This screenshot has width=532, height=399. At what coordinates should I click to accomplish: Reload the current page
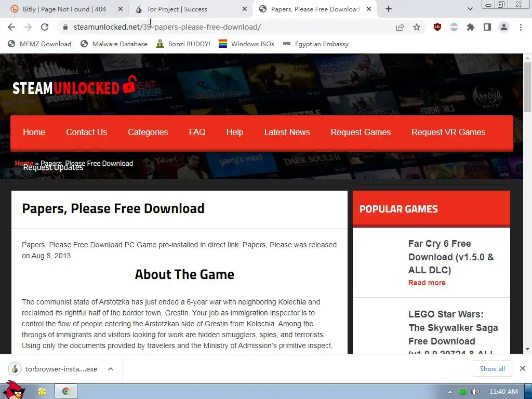[45, 27]
